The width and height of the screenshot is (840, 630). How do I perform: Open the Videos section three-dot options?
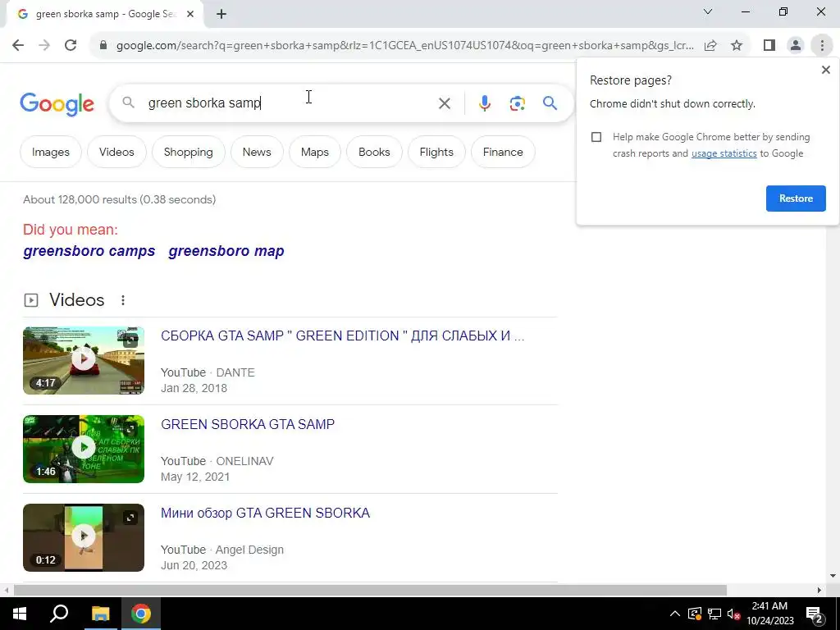point(123,300)
